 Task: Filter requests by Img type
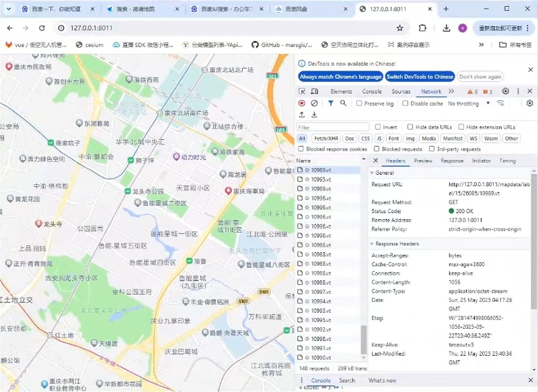tap(410, 139)
